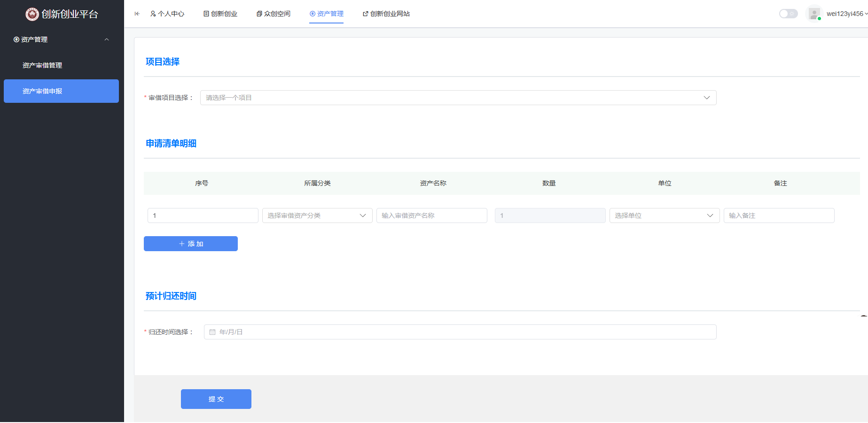Click the 资产管理 sidebar target icon
Screen dimensions: 868x423
click(x=16, y=39)
